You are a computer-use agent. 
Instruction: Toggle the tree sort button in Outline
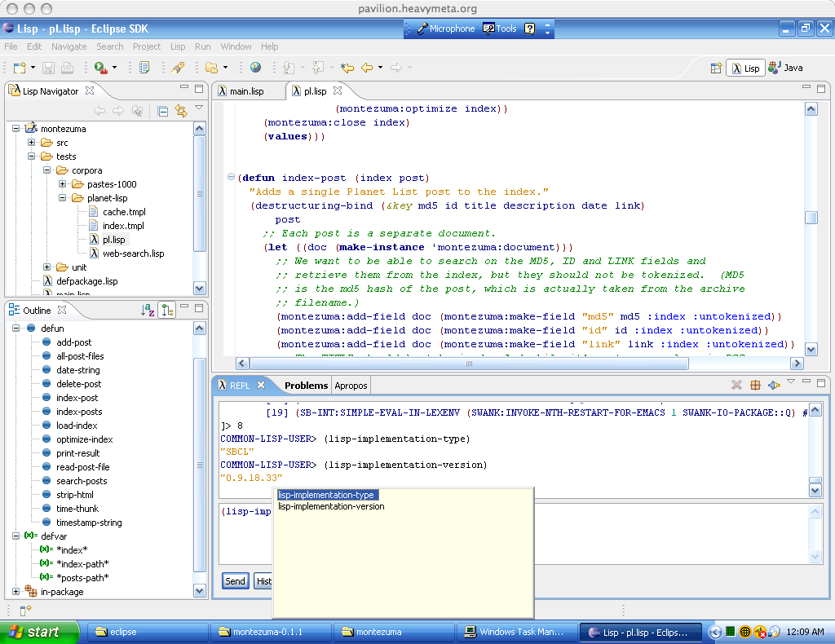coord(167,310)
